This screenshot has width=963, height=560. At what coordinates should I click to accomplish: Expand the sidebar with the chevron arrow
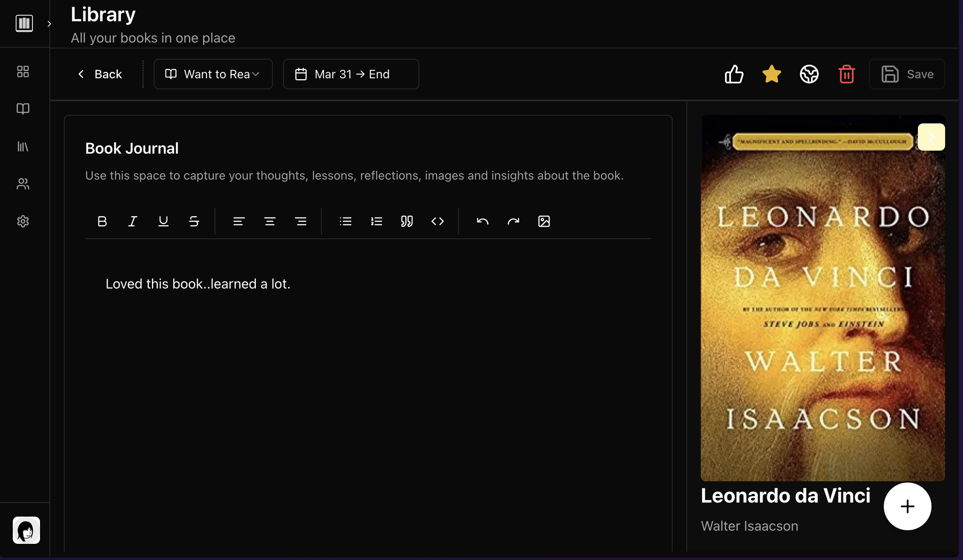click(49, 24)
